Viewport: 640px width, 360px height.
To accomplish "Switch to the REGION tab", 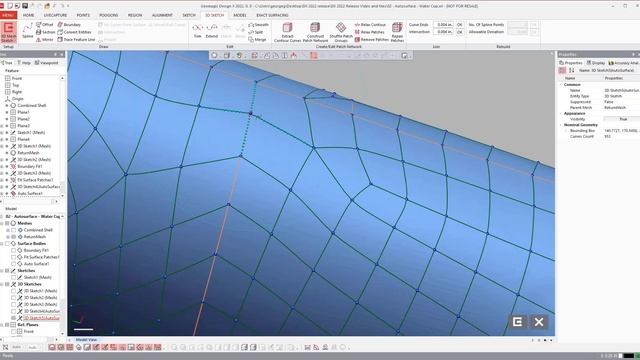I will coord(135,15).
